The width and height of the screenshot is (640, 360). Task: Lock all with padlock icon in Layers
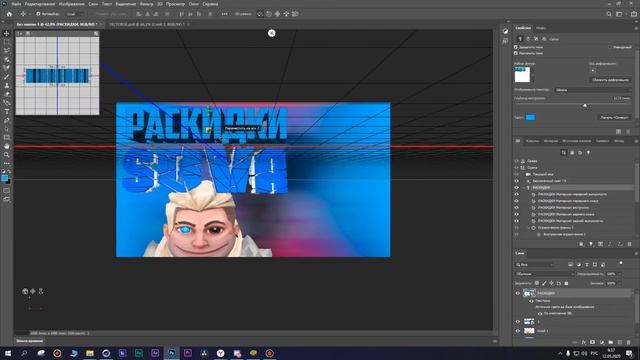pyautogui.click(x=566, y=283)
